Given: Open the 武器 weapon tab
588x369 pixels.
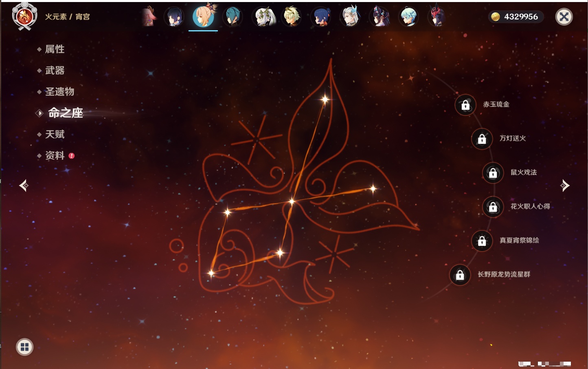Looking at the screenshot, I should tap(55, 71).
